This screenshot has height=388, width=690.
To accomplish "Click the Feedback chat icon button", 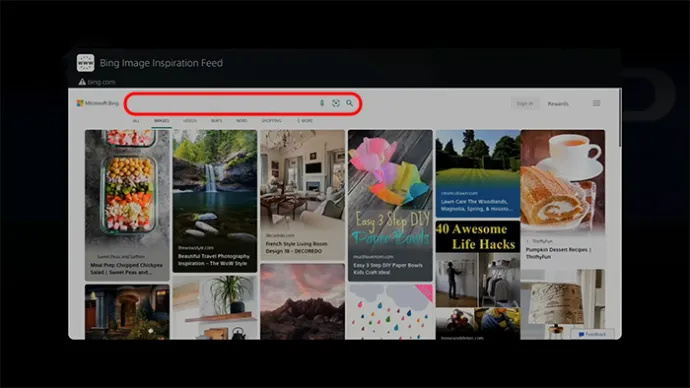I will pyautogui.click(x=592, y=334).
